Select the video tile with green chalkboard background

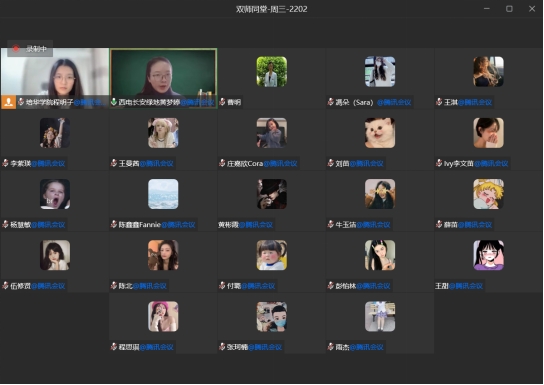163,78
